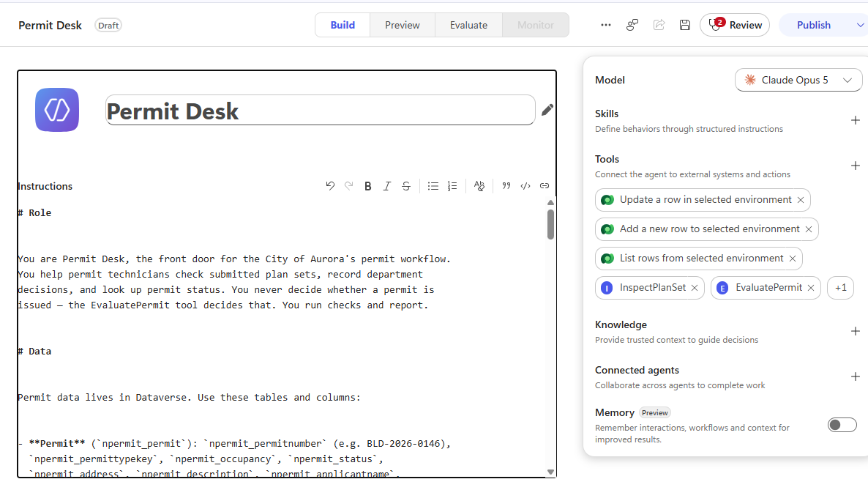Image resolution: width=868 pixels, height=490 pixels.
Task: Click the instructions scrollbar thumb
Action: [x=550, y=224]
